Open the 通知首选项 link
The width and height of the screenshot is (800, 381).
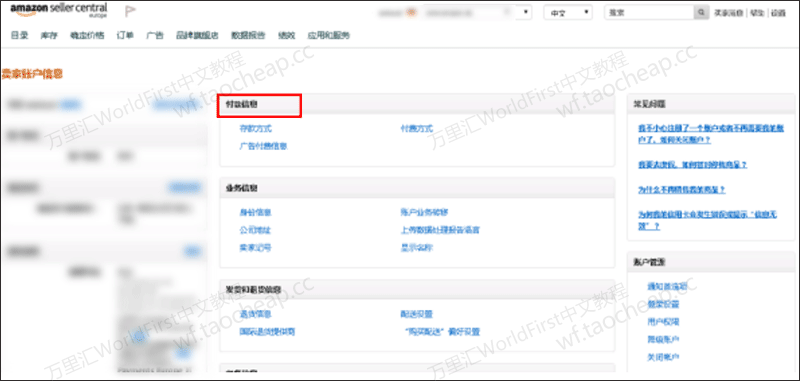point(667,286)
